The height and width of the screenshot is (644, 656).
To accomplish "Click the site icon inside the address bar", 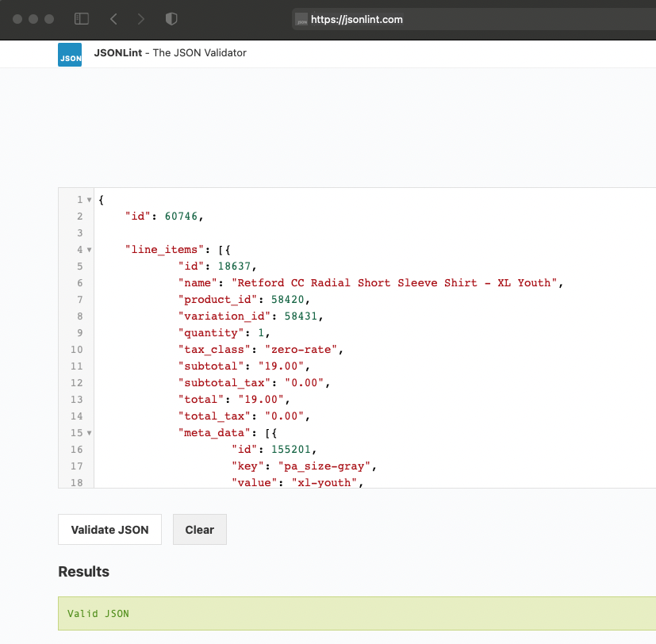I will 301,18.
